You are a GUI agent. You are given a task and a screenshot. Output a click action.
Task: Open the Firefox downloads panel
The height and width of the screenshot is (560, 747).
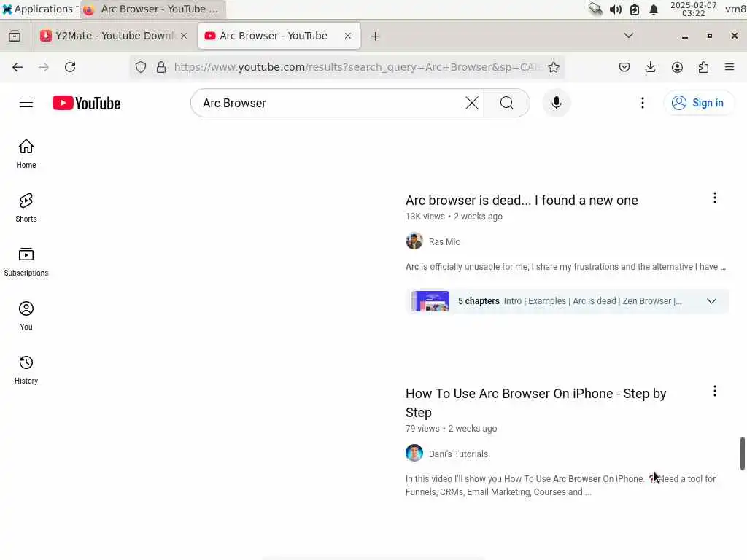point(650,67)
